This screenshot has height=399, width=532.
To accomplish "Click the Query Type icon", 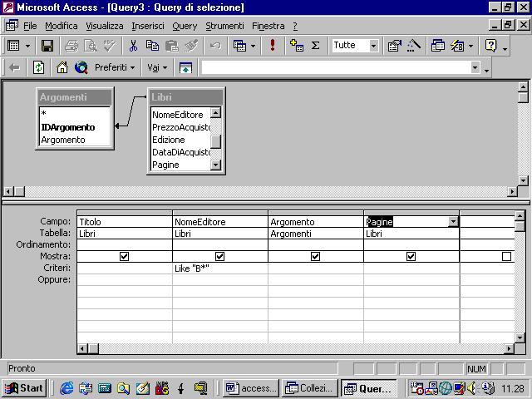I will (240, 46).
